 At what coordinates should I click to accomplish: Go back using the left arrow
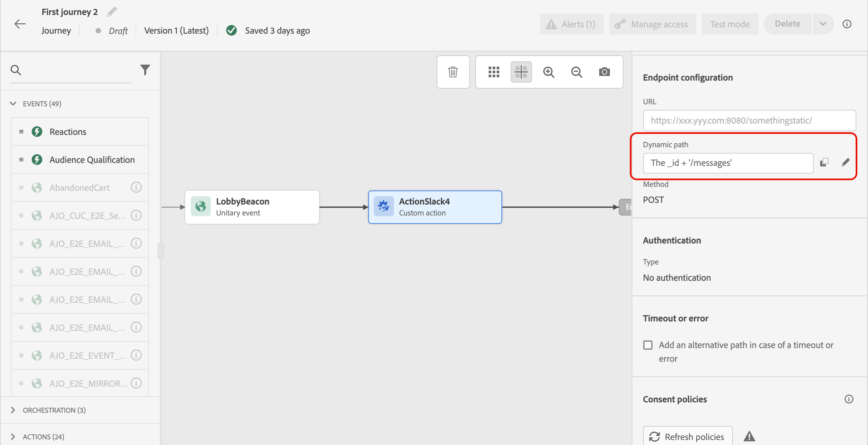(20, 24)
